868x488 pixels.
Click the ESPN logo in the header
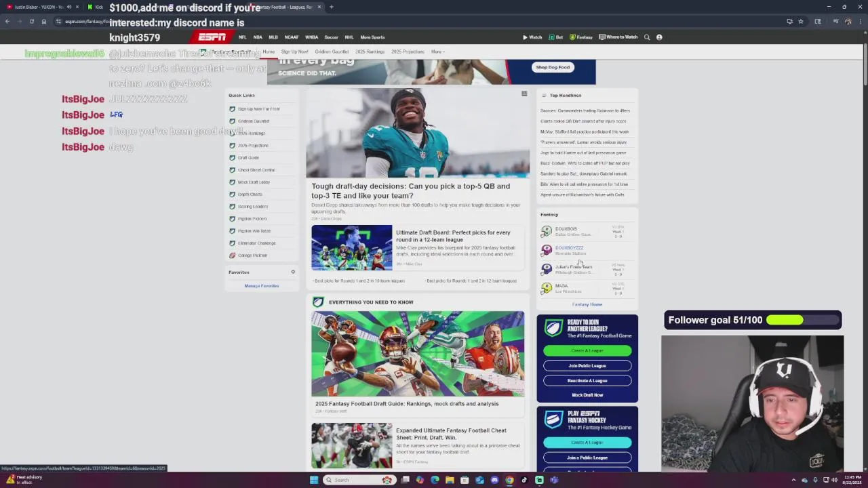point(212,37)
